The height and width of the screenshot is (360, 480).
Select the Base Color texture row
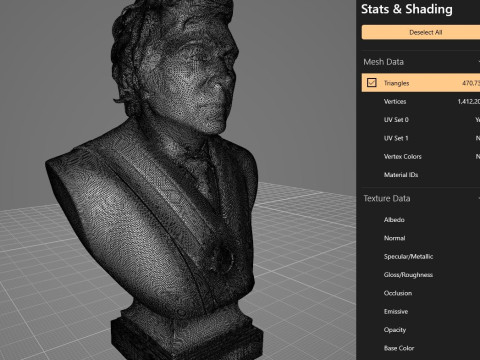[421, 348]
